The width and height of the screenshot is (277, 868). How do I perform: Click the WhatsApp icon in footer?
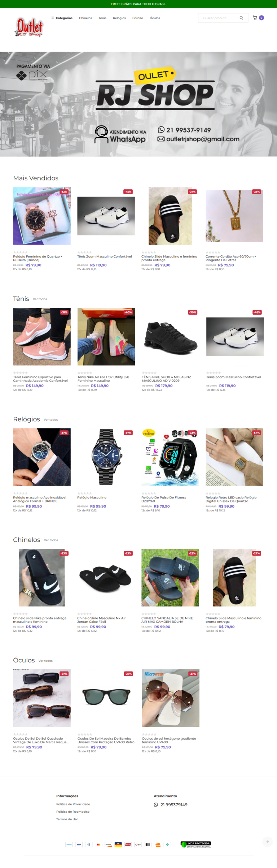coord(156,805)
